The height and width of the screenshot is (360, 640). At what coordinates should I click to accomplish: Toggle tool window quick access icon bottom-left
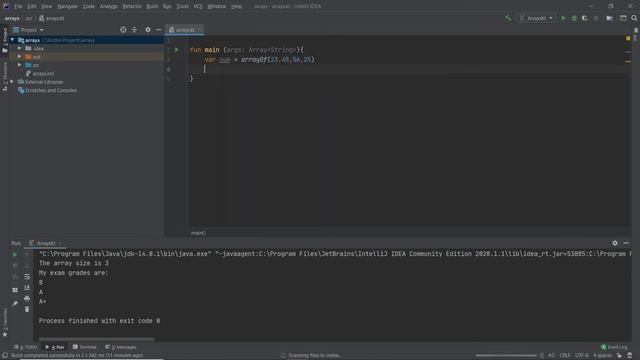[x=5, y=356]
